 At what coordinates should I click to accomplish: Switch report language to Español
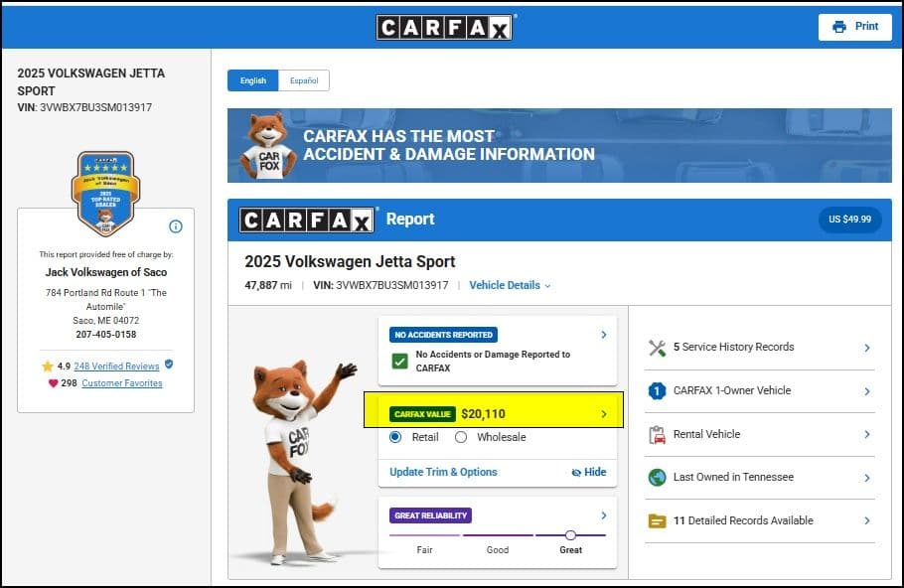coord(304,80)
